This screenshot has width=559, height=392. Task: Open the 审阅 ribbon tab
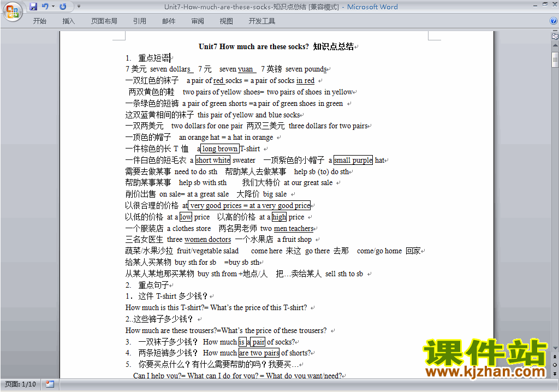(x=198, y=21)
